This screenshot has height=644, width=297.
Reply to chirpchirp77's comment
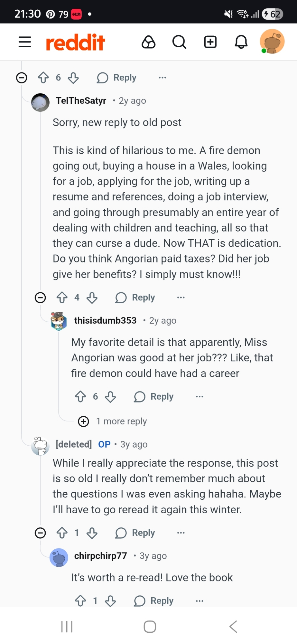click(154, 601)
